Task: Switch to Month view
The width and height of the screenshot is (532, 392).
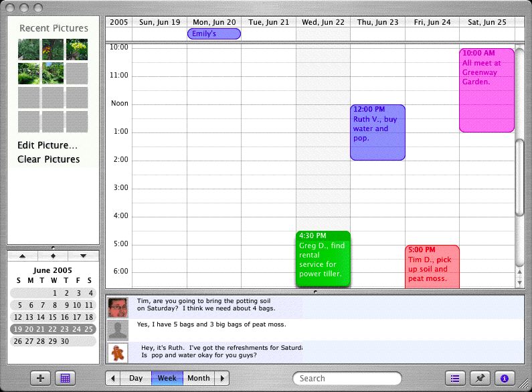Action: point(198,378)
